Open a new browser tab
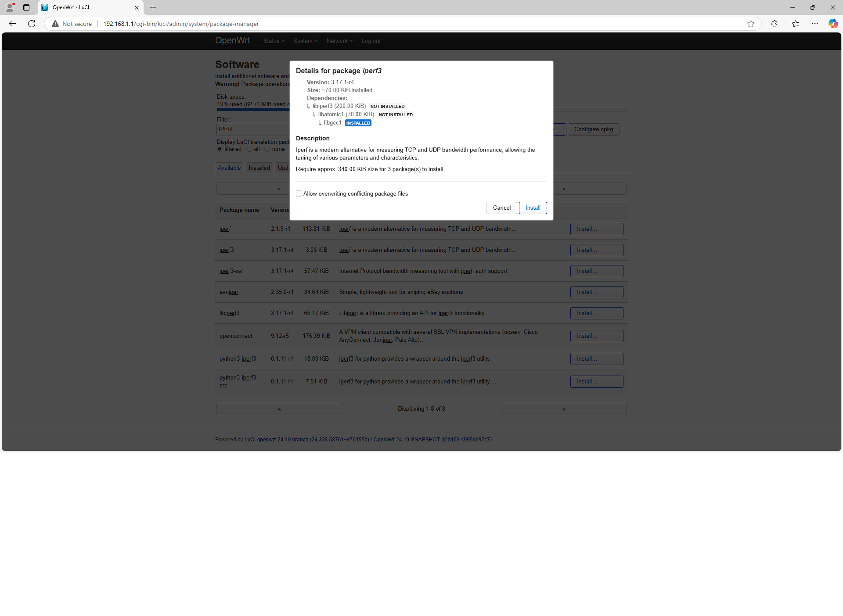Image resolution: width=843 pixels, height=616 pixels. 153,7
